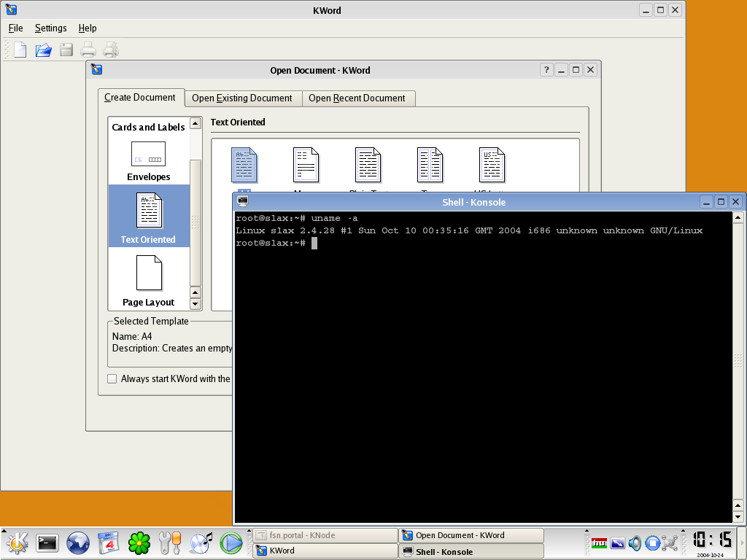Launch the globe web browser icon
Image resolution: width=747 pixels, height=560 pixels.
click(x=77, y=542)
